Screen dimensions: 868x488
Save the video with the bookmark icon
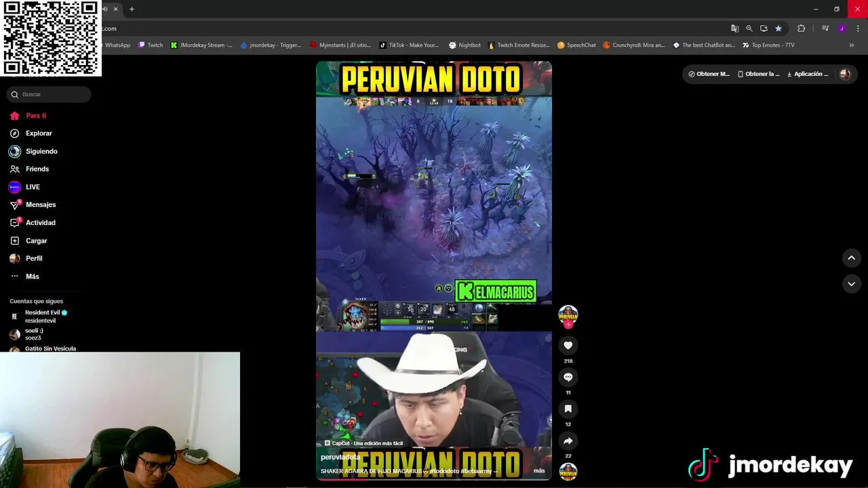(568, 409)
